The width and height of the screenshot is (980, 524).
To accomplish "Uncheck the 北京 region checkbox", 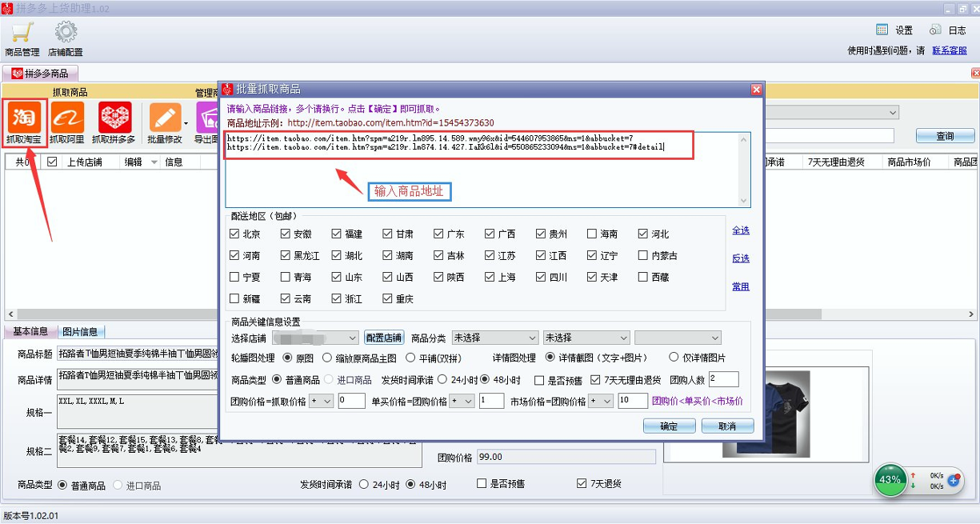I will click(x=234, y=234).
